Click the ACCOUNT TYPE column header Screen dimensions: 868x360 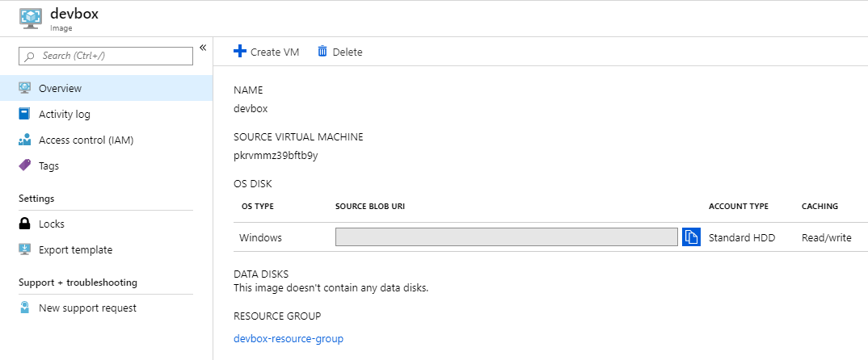pyautogui.click(x=739, y=207)
